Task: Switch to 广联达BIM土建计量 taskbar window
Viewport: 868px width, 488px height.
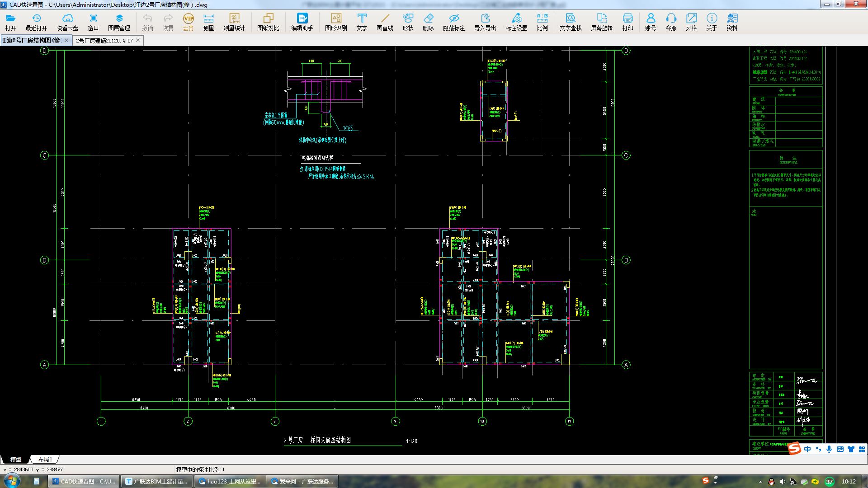Action: [x=157, y=481]
